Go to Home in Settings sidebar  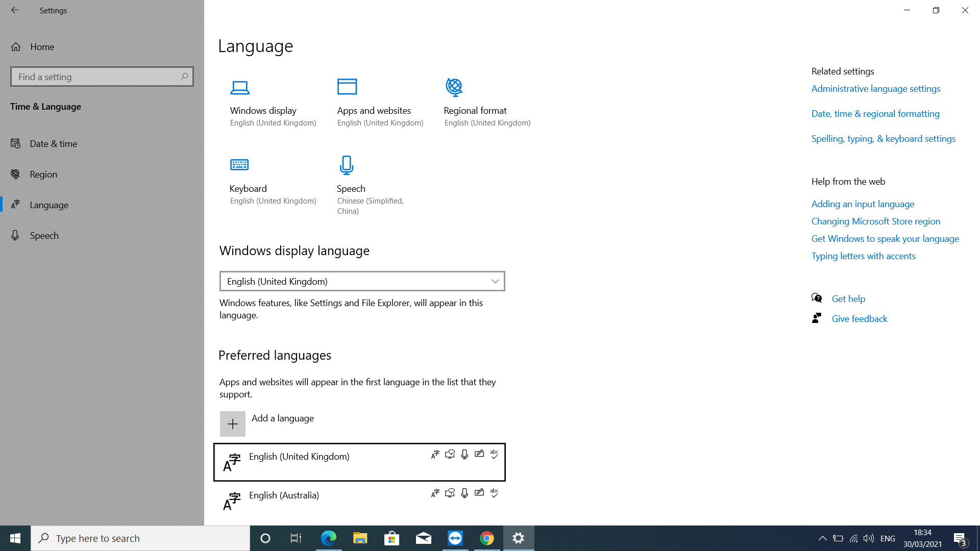pos(102,47)
